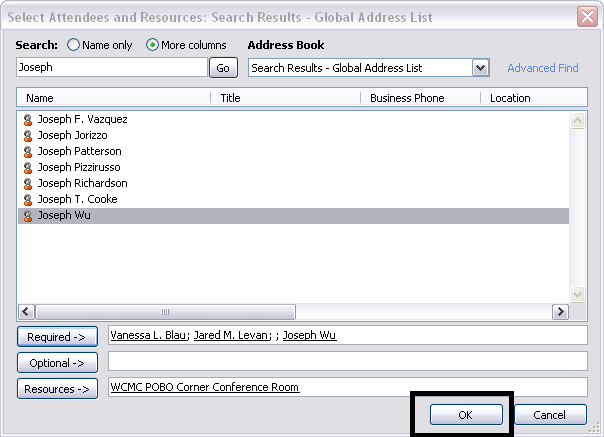This screenshot has width=604, height=437.
Task: Click contact icon beside Joseph F. Vazquez
Action: tap(28, 119)
